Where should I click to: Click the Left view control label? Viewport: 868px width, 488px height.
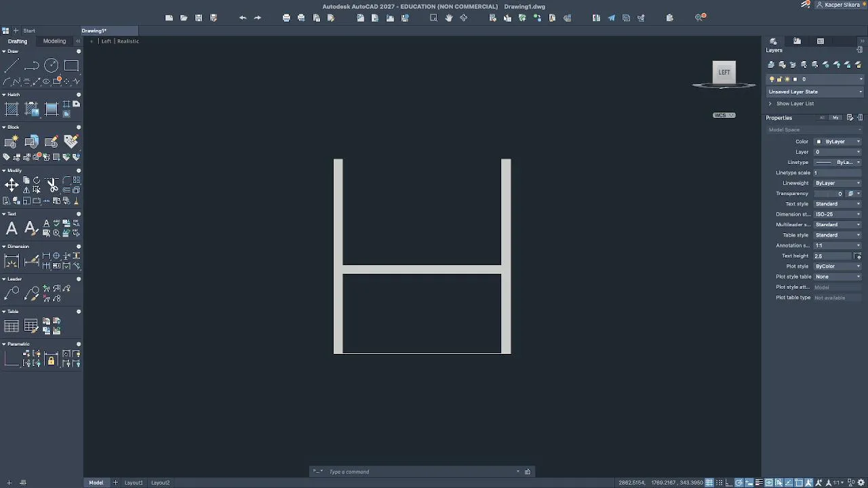(x=106, y=41)
